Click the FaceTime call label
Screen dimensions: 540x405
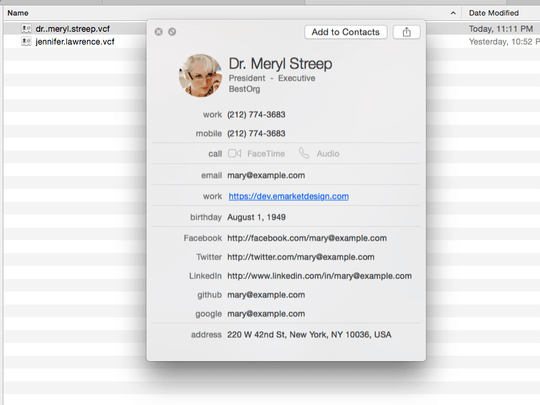[266, 154]
